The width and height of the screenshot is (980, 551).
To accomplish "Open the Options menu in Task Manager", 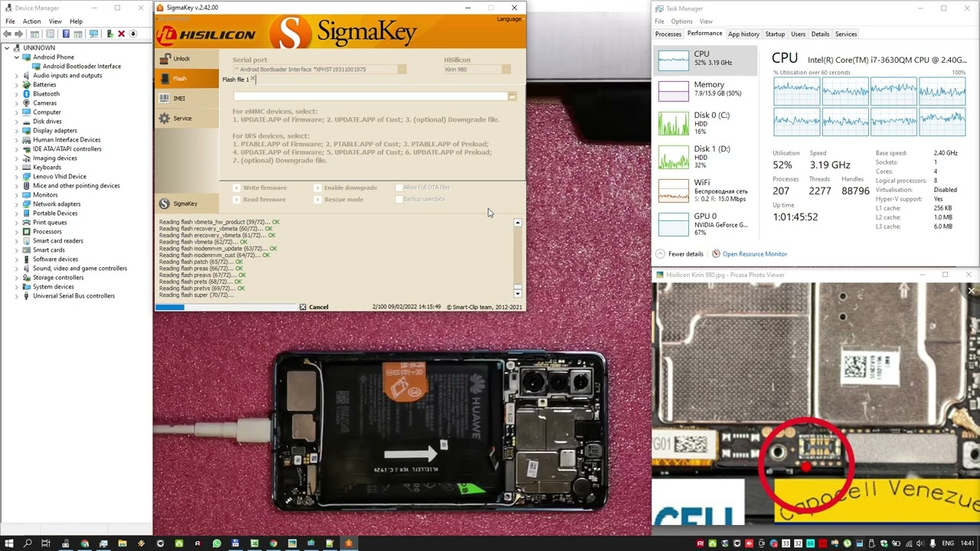I will point(681,21).
